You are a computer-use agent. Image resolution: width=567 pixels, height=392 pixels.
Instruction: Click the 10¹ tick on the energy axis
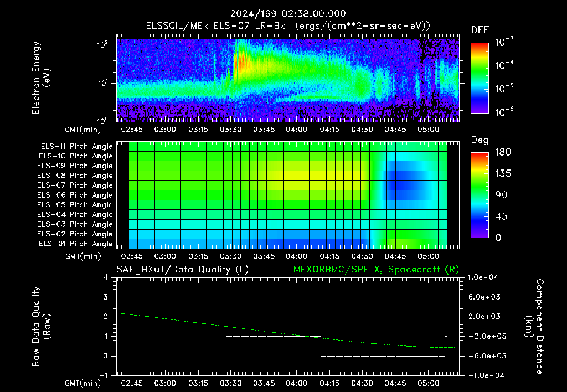point(102,83)
